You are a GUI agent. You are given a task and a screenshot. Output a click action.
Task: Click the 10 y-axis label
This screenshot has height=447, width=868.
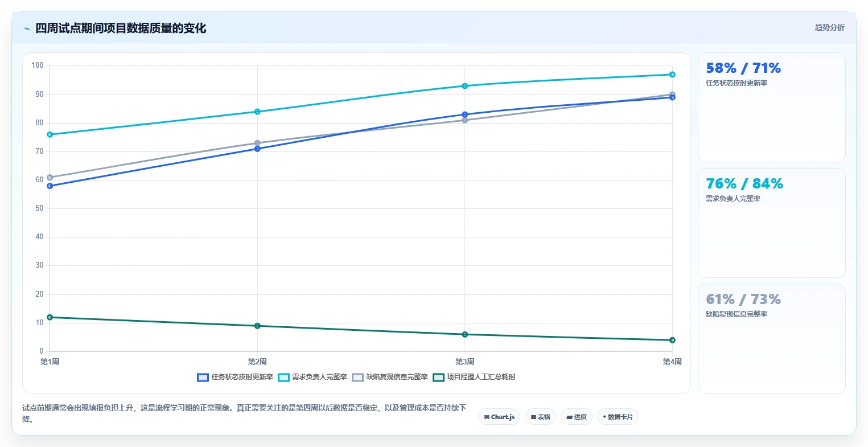point(39,323)
